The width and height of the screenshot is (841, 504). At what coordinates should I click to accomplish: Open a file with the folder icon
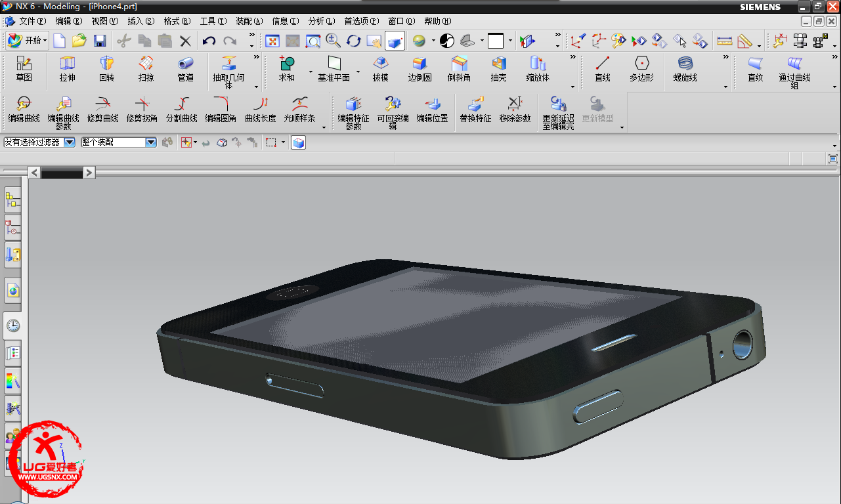pyautogui.click(x=79, y=41)
